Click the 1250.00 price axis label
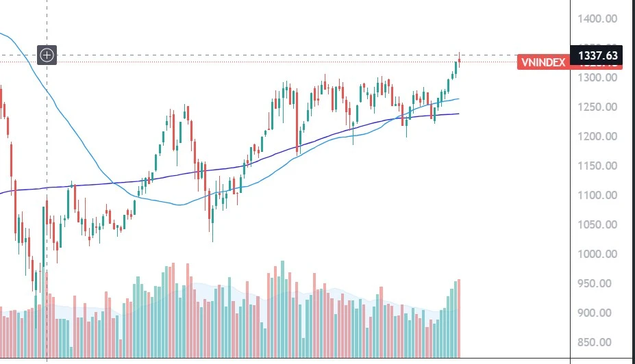Image resolution: width=635 pixels, height=364 pixels. 597,107
